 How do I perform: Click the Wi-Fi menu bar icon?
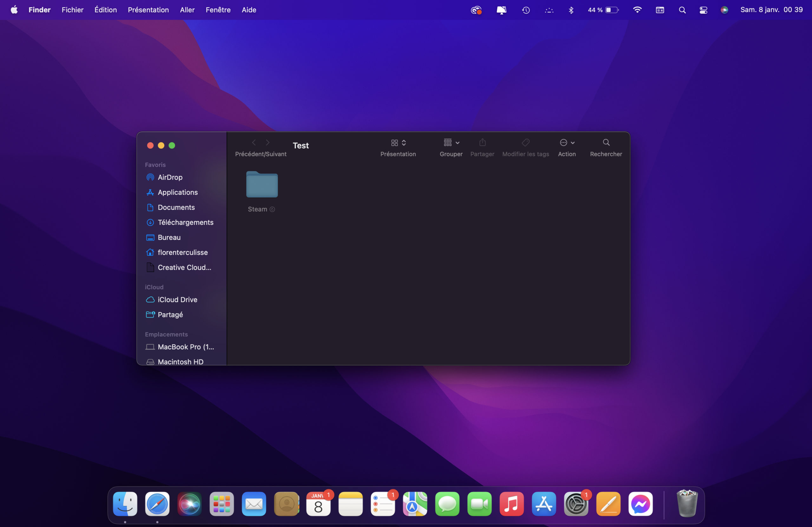(x=637, y=10)
